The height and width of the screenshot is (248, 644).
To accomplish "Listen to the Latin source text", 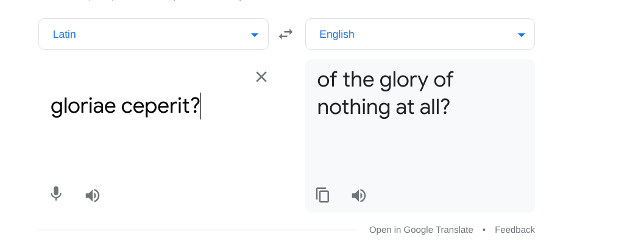I will click(93, 196).
